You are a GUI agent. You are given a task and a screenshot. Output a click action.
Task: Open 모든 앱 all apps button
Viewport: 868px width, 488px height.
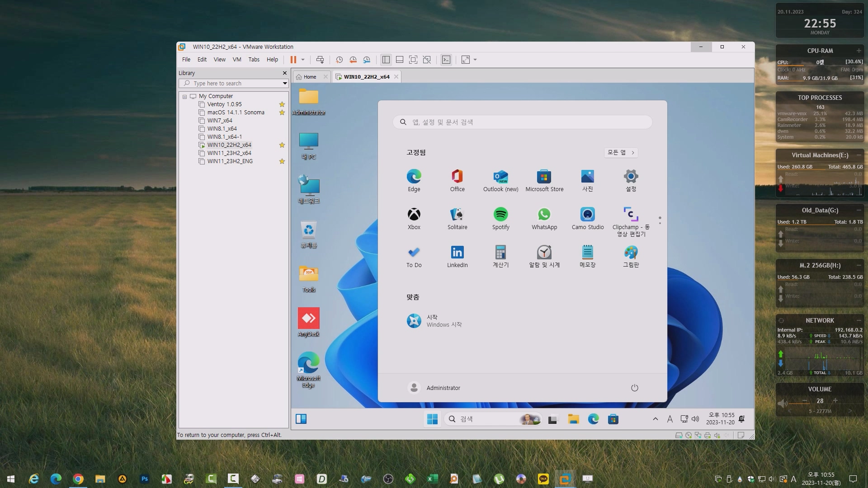click(x=621, y=153)
